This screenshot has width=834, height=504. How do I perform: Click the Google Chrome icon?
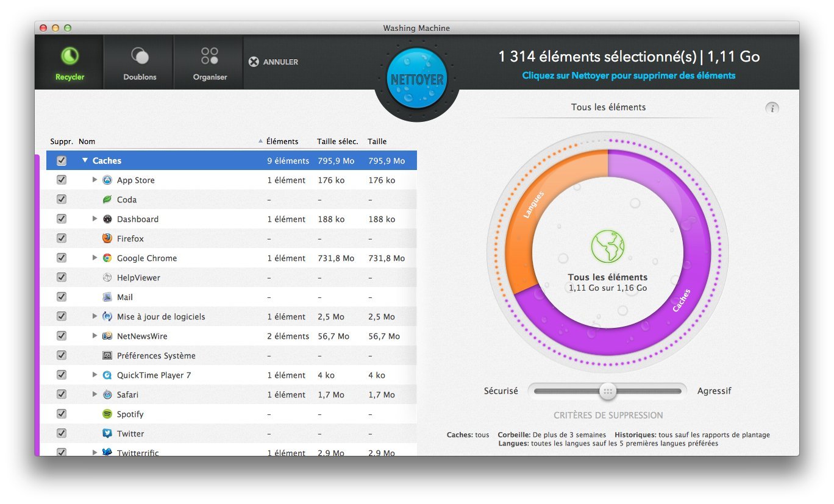[107, 258]
